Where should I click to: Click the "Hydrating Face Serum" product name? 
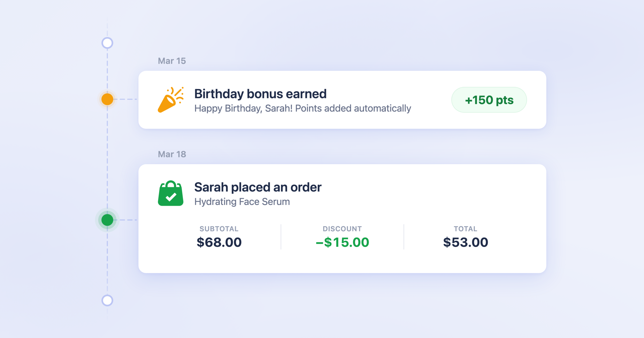[242, 202]
